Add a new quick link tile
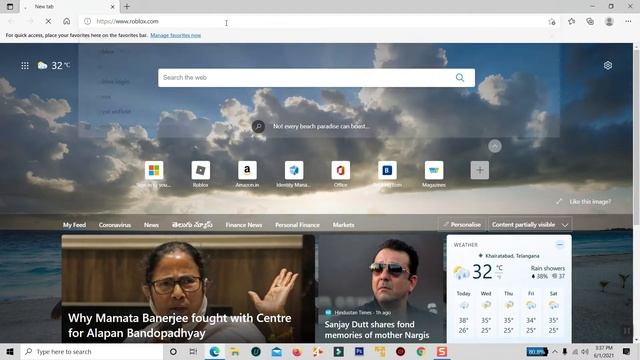The height and width of the screenshot is (360, 640). (x=480, y=170)
